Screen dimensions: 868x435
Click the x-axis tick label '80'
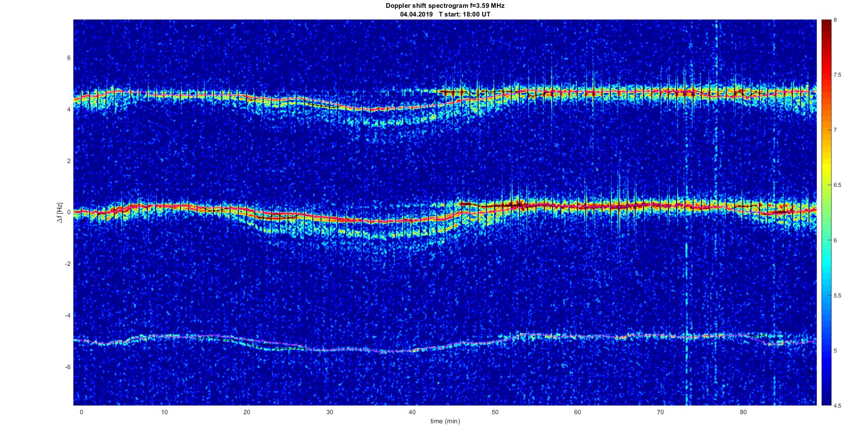point(743,412)
